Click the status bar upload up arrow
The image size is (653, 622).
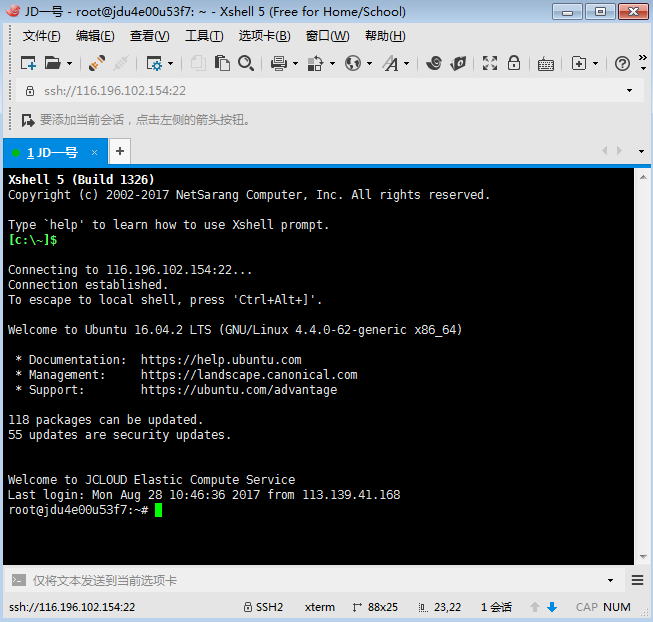535,607
